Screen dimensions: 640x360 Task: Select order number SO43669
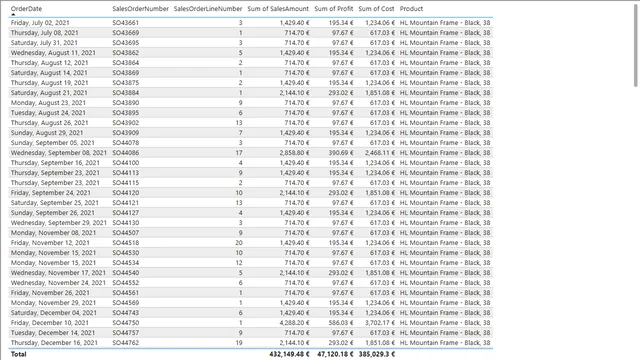[126, 33]
